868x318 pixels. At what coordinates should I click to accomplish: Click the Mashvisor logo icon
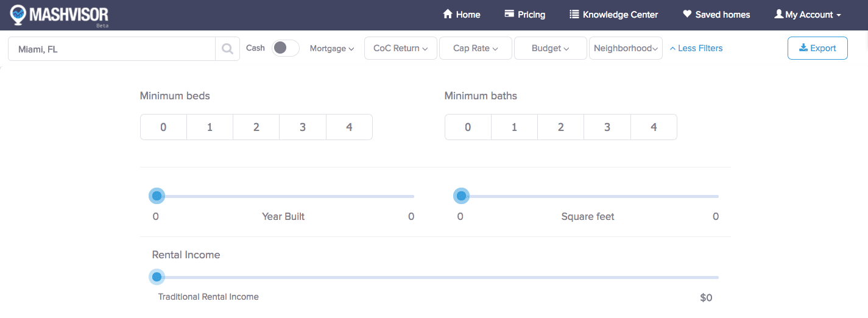pyautogui.click(x=19, y=14)
